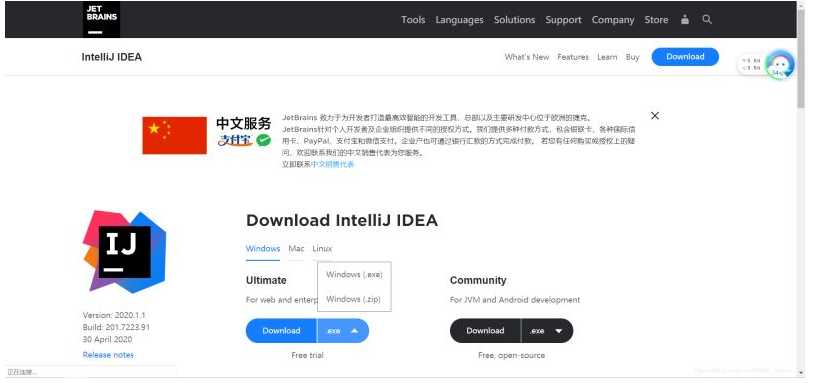The image size is (818, 383).
Task: Click the 30 April 2020 date
Action: [107, 339]
